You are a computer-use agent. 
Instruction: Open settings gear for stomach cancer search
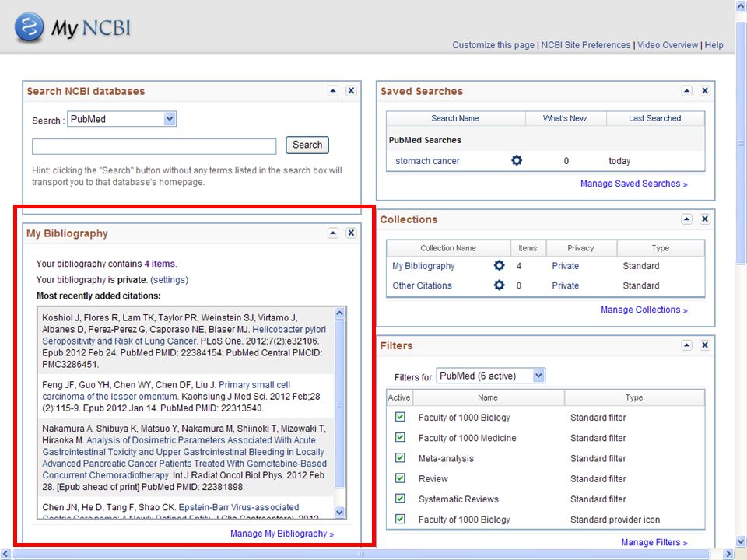pos(517,160)
